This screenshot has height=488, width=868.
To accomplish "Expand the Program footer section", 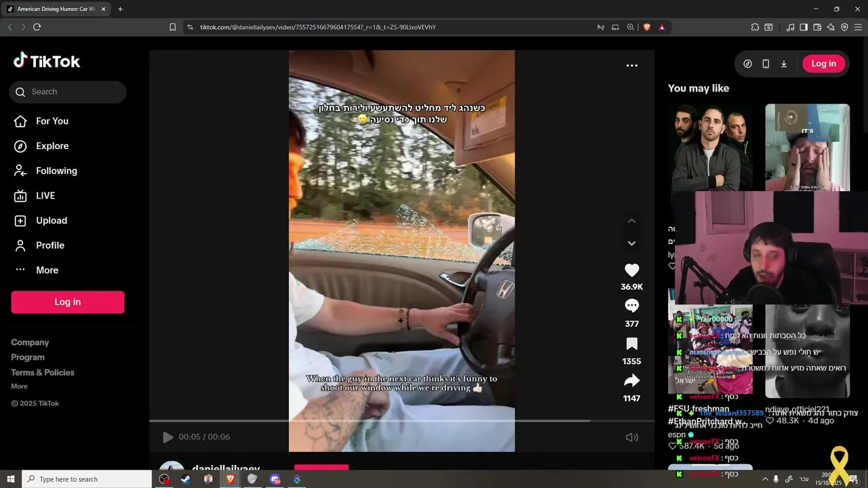I will point(28,357).
